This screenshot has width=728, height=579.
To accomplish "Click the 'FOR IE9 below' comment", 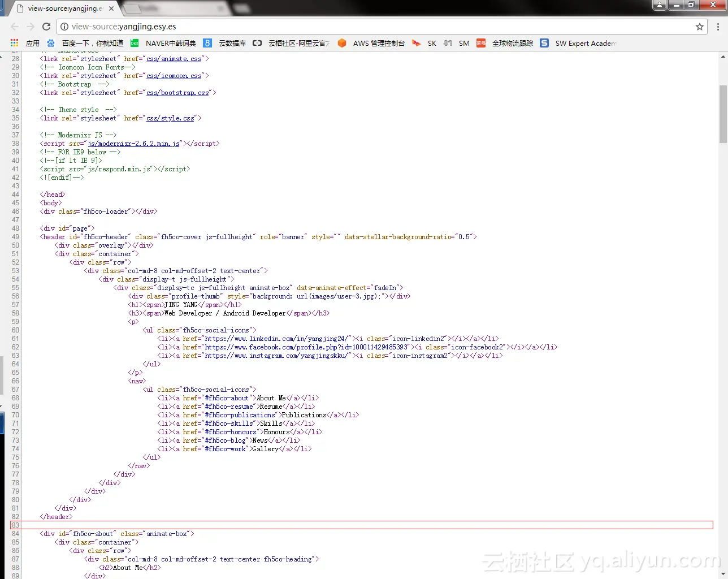I will (80, 152).
